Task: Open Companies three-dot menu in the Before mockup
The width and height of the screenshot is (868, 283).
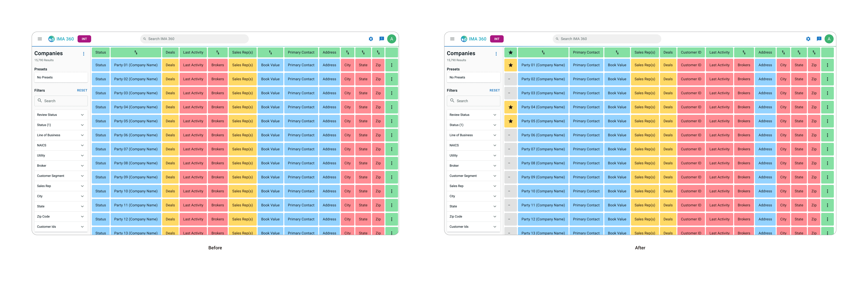Action: pyautogui.click(x=84, y=54)
